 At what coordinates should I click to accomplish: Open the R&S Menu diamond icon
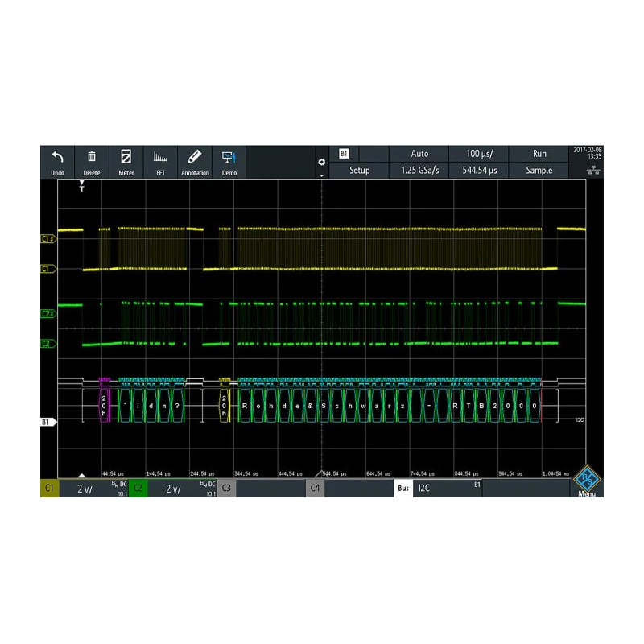(x=587, y=479)
